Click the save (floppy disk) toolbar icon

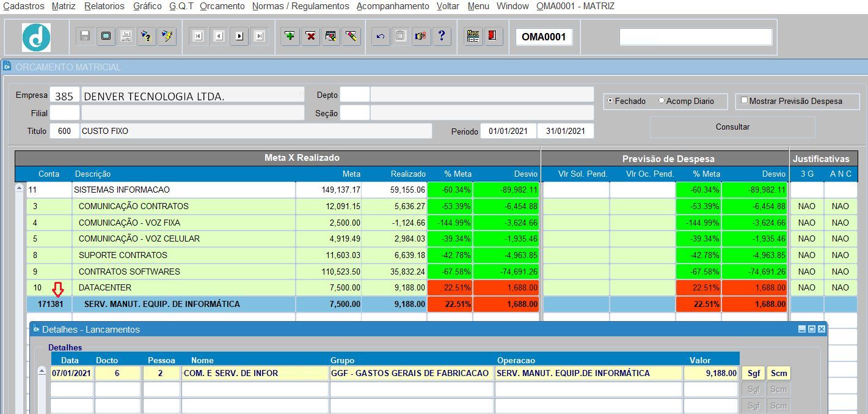click(86, 36)
